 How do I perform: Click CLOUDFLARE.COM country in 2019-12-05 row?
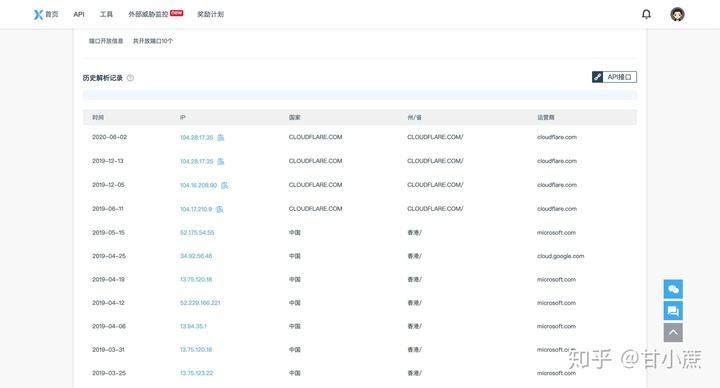pos(315,185)
